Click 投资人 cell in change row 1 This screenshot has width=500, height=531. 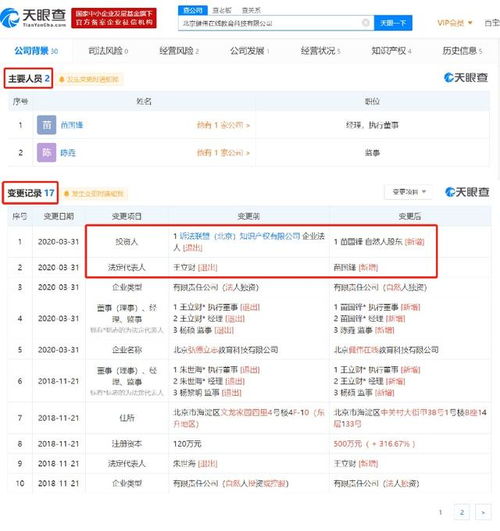(127, 242)
